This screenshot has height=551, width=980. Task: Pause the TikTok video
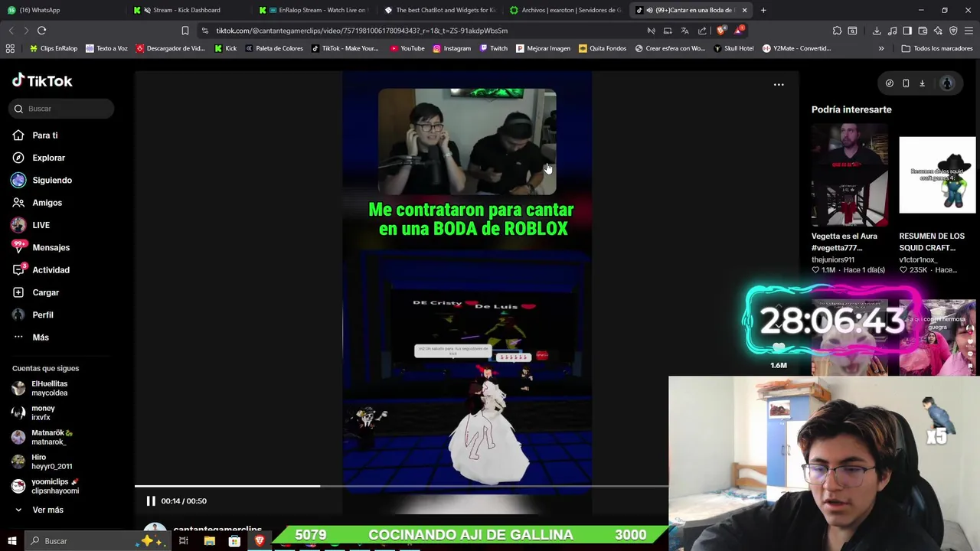point(151,500)
